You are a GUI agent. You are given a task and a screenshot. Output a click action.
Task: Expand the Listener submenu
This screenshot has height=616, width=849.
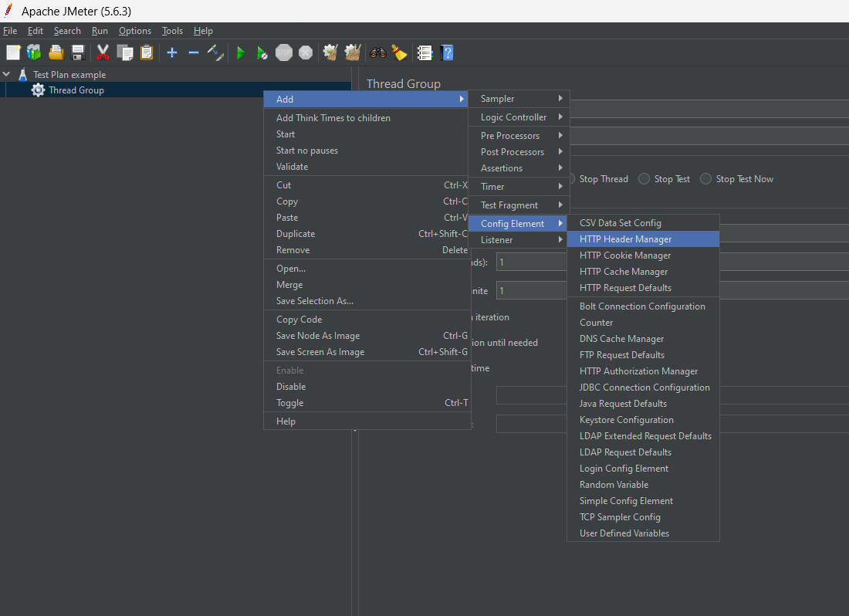click(519, 239)
